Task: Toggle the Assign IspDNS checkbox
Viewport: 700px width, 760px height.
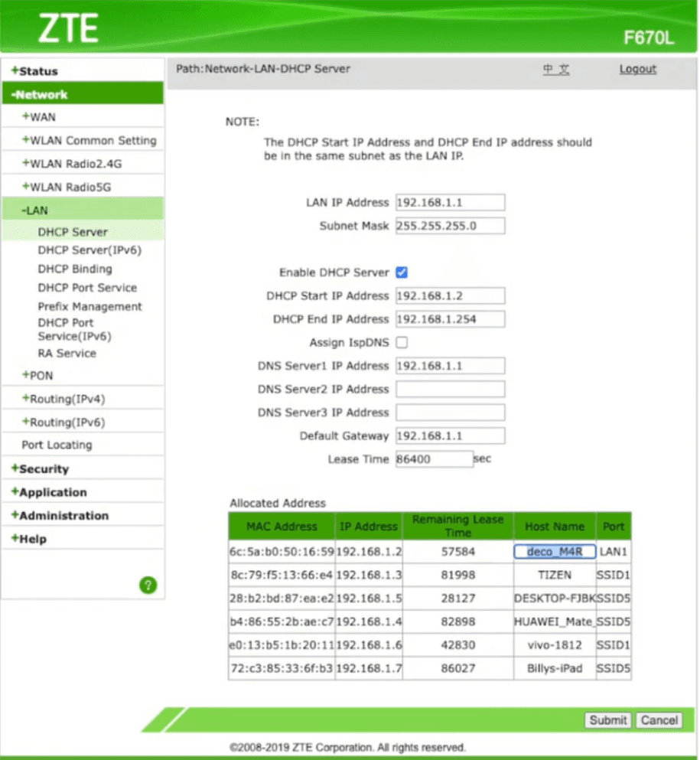Action: 402,343
